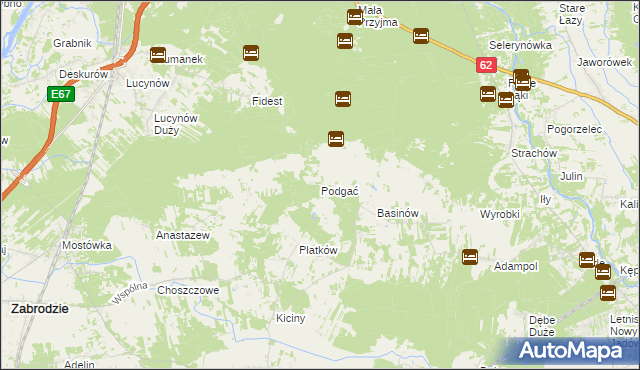This screenshot has width=640, height=370.
Task: Select the Wspólna street name
Action: coord(129,293)
